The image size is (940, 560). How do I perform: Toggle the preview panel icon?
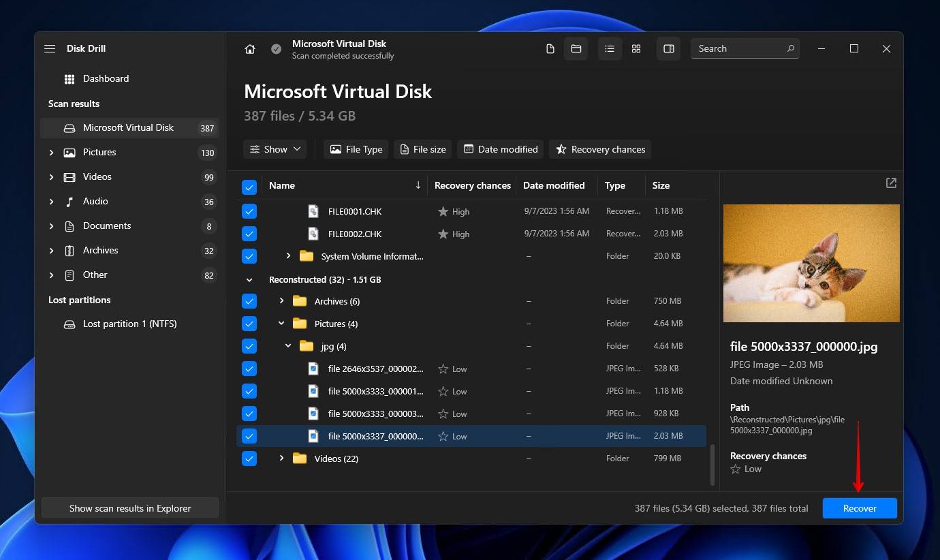pyautogui.click(x=669, y=49)
